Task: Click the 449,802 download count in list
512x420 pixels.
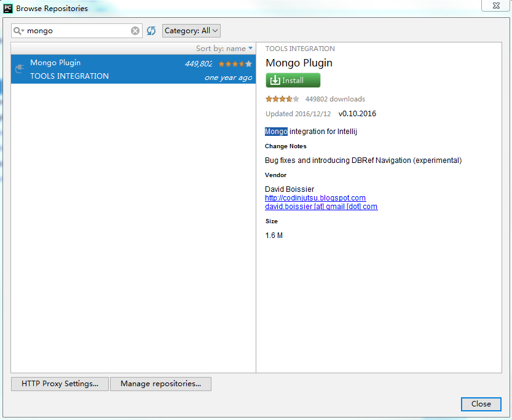Action: tap(199, 64)
